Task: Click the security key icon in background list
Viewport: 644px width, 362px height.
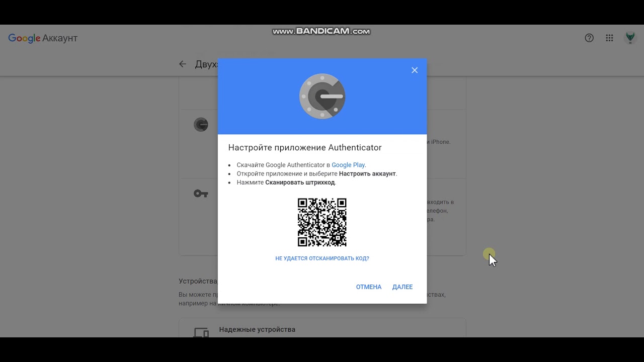Action: [201, 194]
